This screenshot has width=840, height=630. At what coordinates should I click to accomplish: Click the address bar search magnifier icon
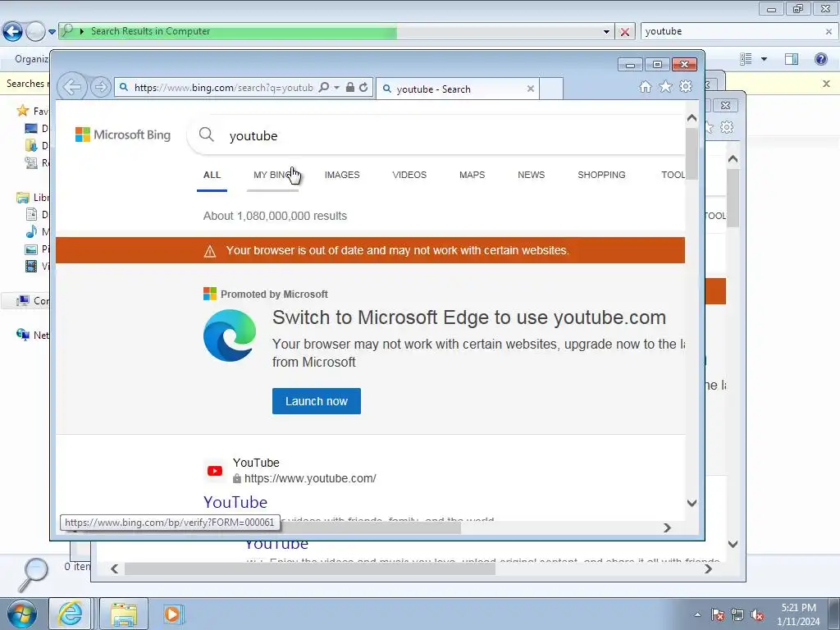tap(323, 87)
